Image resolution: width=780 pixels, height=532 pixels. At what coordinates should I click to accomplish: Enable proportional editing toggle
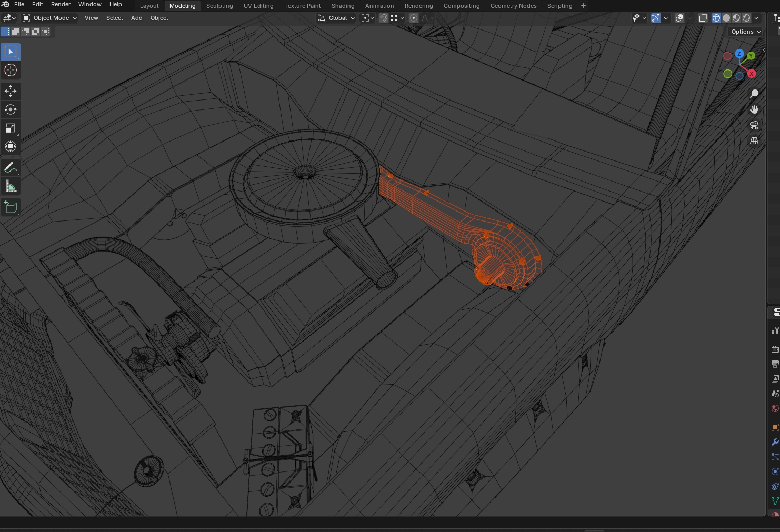pyautogui.click(x=414, y=18)
